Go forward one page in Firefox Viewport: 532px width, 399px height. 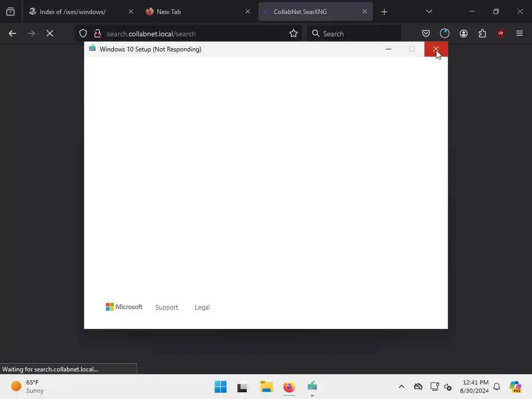click(x=31, y=34)
